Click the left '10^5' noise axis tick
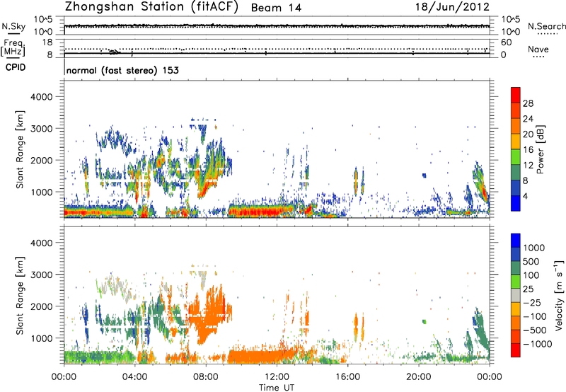Screen dimensions: 566x392 click(43, 19)
